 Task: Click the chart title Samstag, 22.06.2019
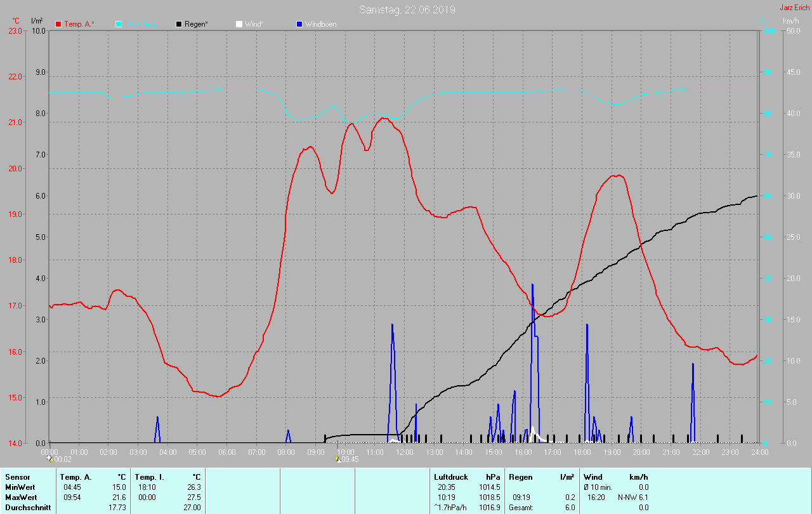point(407,10)
